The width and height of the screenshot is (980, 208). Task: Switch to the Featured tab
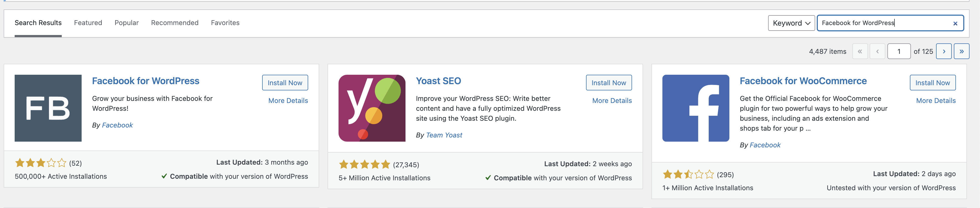coord(88,23)
